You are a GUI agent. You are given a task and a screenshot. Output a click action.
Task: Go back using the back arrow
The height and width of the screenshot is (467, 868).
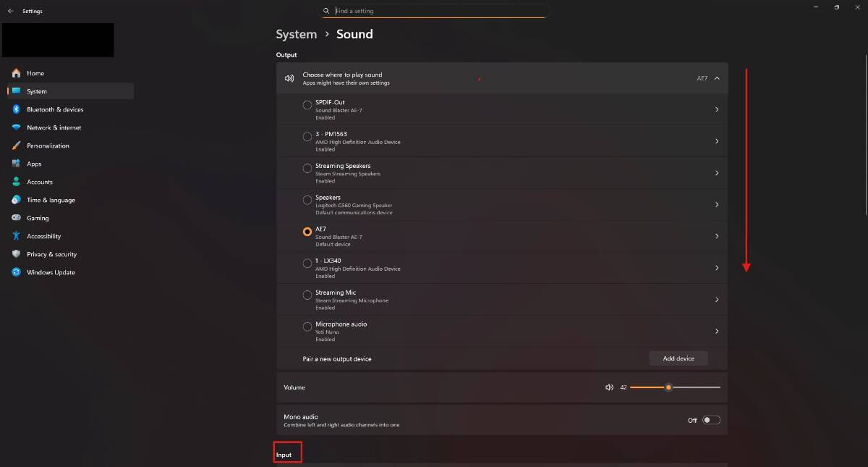(x=10, y=11)
